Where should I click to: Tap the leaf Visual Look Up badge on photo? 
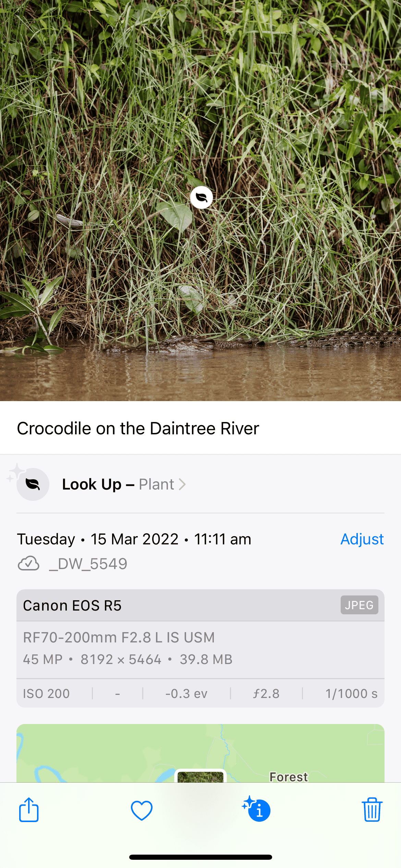(x=202, y=197)
